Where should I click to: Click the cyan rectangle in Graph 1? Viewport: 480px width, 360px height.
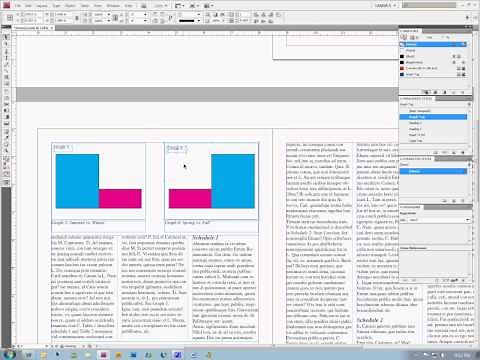pyautogui.click(x=77, y=181)
